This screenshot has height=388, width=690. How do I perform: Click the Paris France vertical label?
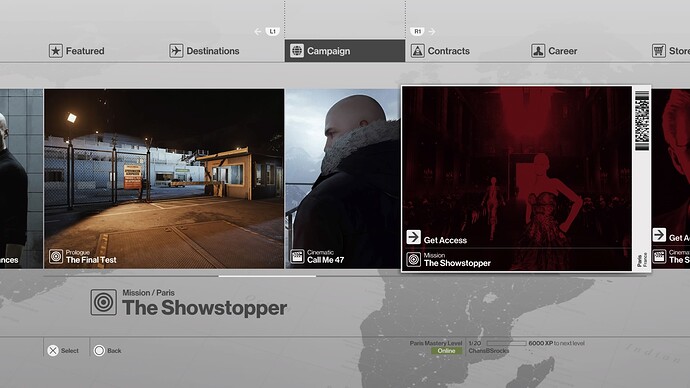642,260
